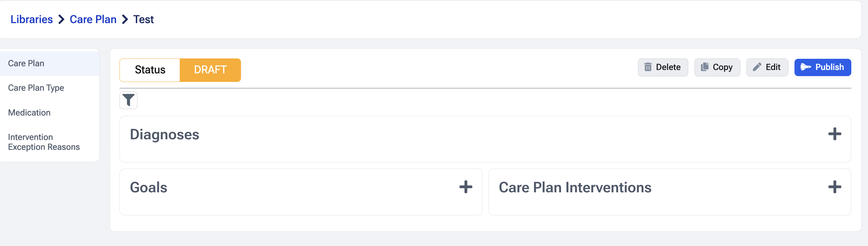Add a Care Plan Intervention
The image size is (868, 246).
click(835, 187)
